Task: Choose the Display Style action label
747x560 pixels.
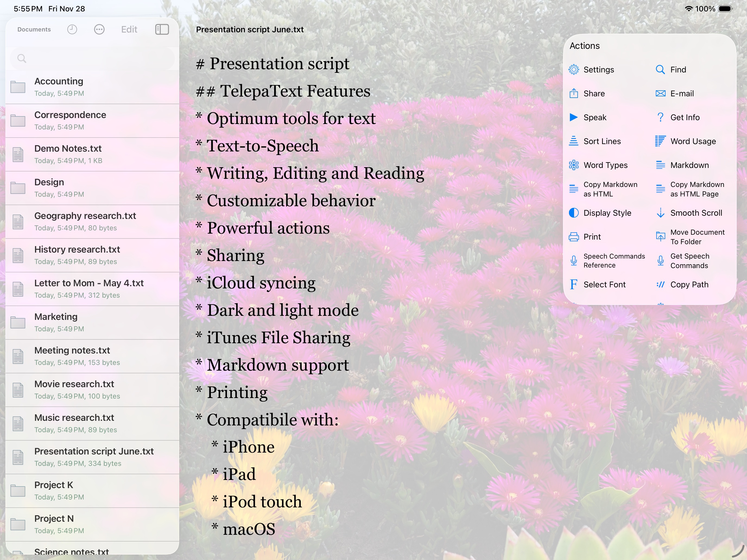Action: click(x=607, y=213)
